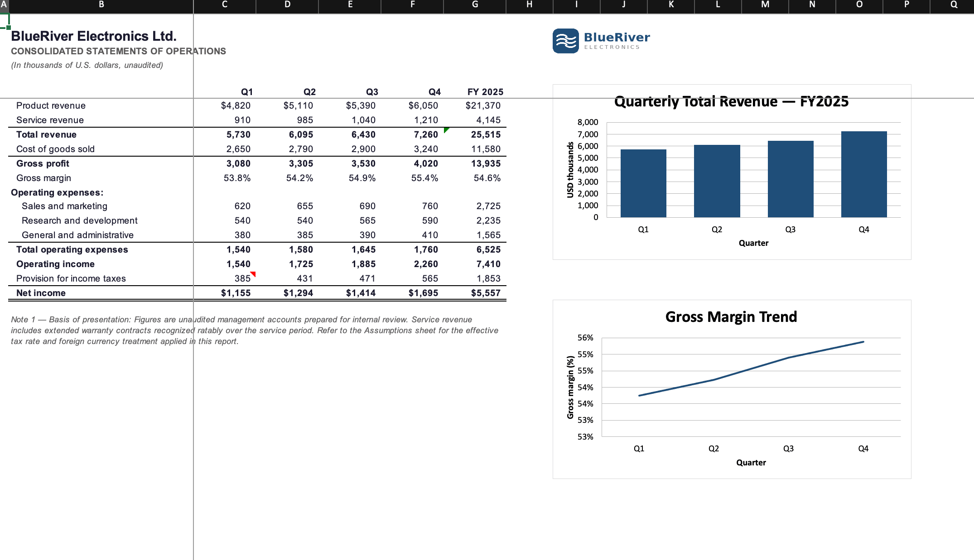Click the Gross Margin Trend line
The height and width of the screenshot is (560, 974).
[751, 369]
